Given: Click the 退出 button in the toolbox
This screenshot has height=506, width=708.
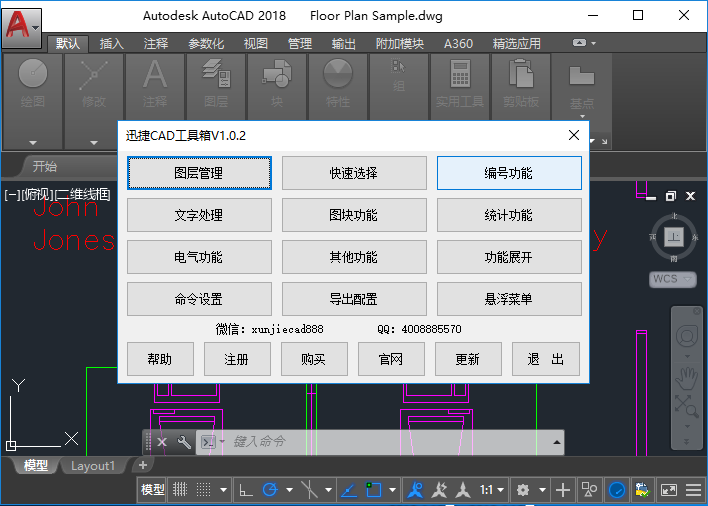Looking at the screenshot, I should click(x=545, y=359).
